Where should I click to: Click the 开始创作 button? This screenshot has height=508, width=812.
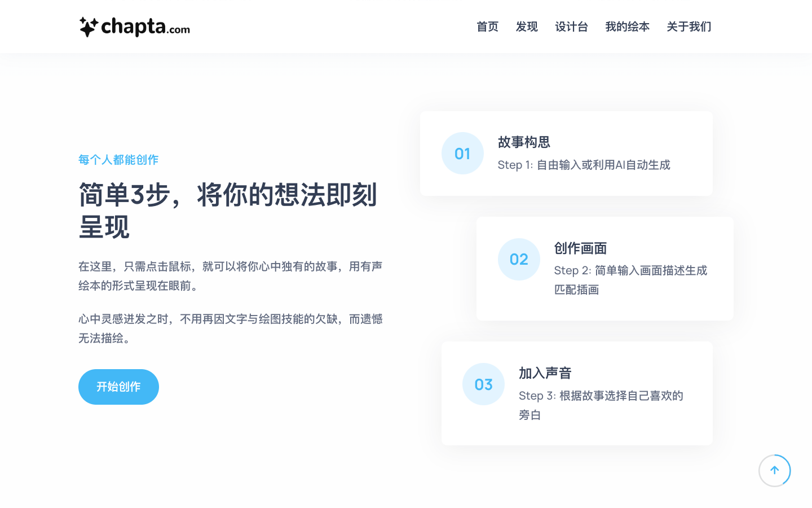118,387
